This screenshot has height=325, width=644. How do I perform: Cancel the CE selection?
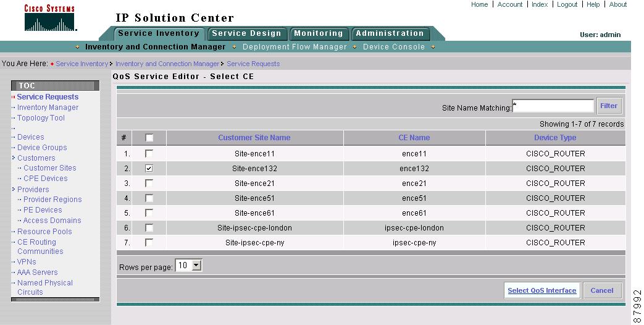[602, 290]
